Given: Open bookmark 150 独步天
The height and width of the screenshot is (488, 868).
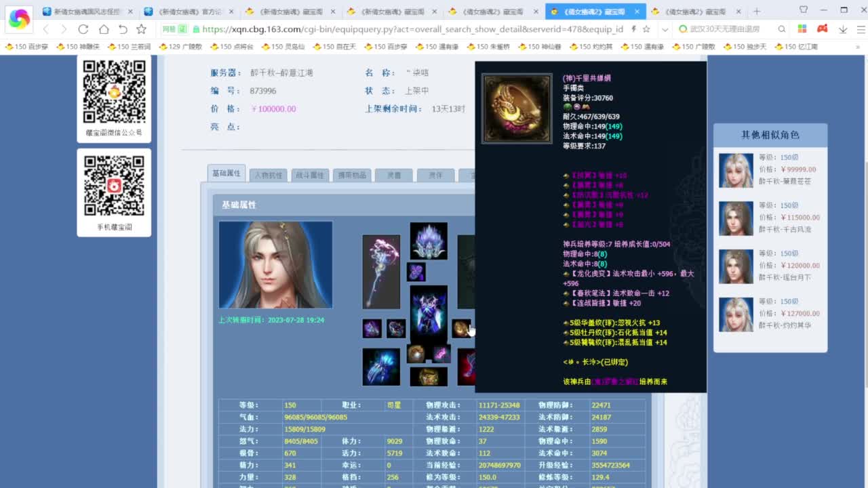Looking at the screenshot, I should [x=745, y=47].
